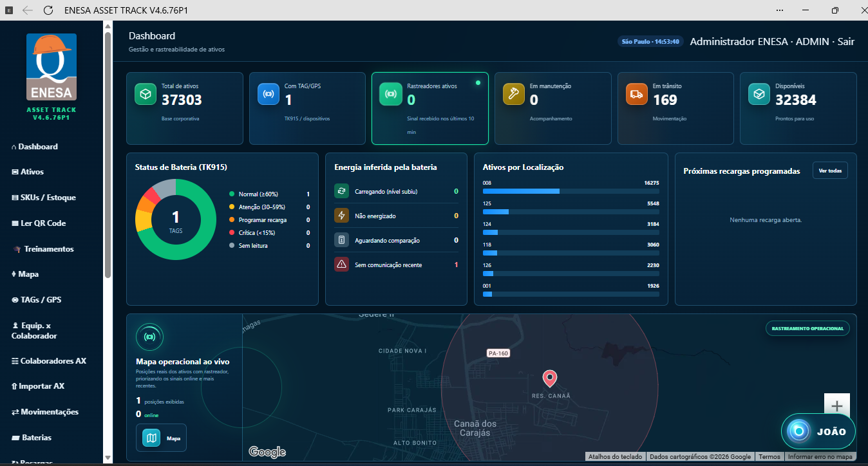Click Atalhos do teclado on the map
868x466 pixels.
tap(616, 456)
